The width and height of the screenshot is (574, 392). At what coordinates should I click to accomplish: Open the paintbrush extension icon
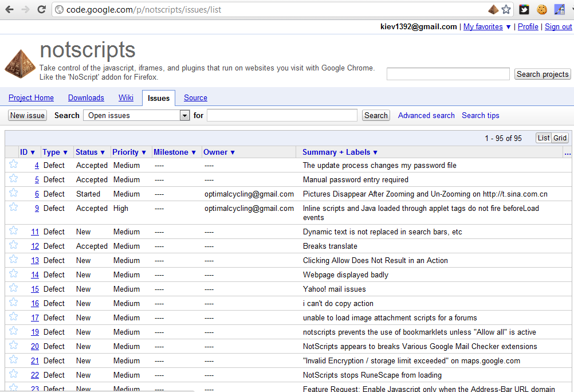tap(559, 9)
